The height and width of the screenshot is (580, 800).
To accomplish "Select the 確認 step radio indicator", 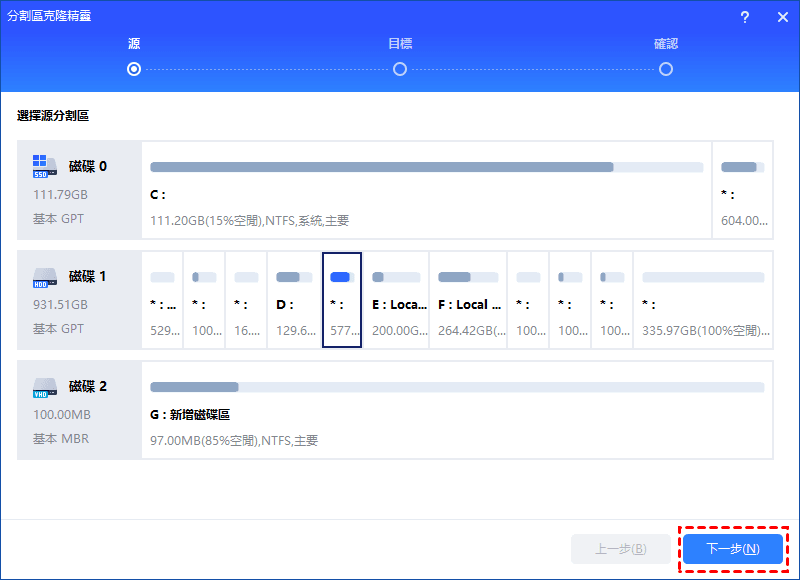I will (x=666, y=69).
